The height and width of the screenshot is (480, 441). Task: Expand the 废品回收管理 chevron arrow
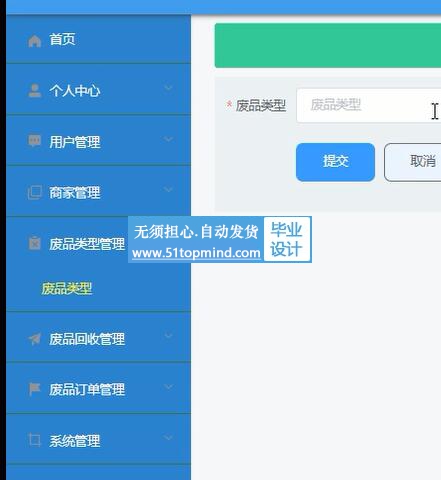tap(168, 336)
